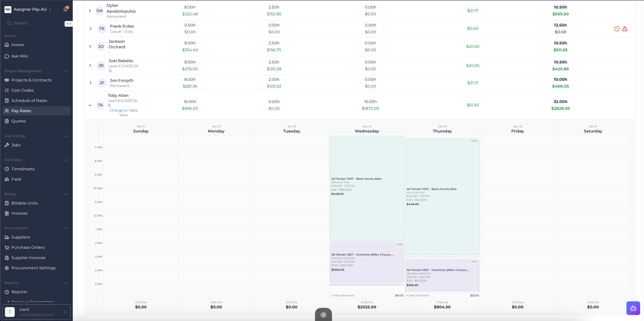Screen dimensions: 644x321
Task: Open Assignar Pay AU workspace switcher
Action: [x=30, y=9]
